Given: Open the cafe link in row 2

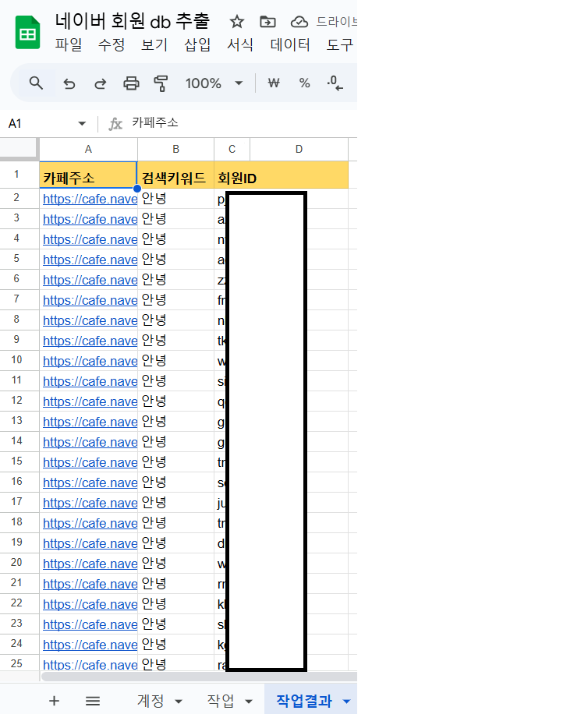Looking at the screenshot, I should pyautogui.click(x=90, y=199).
